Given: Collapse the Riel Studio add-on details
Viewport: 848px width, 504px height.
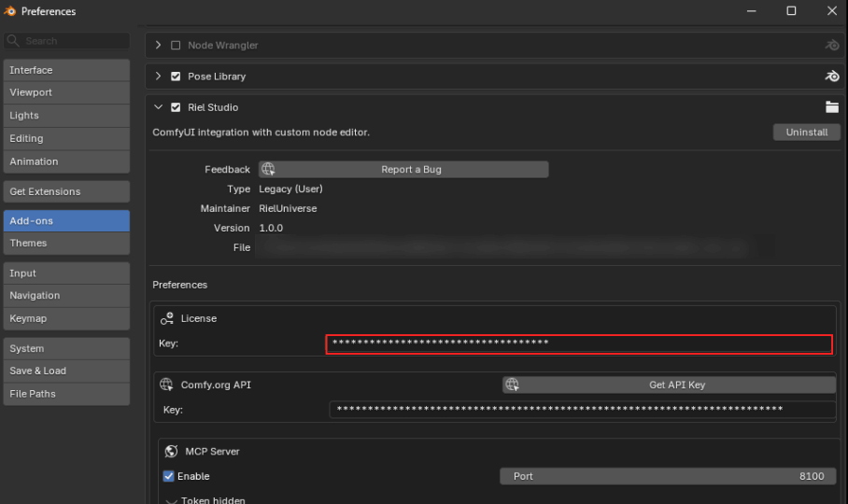Looking at the screenshot, I should (x=158, y=107).
